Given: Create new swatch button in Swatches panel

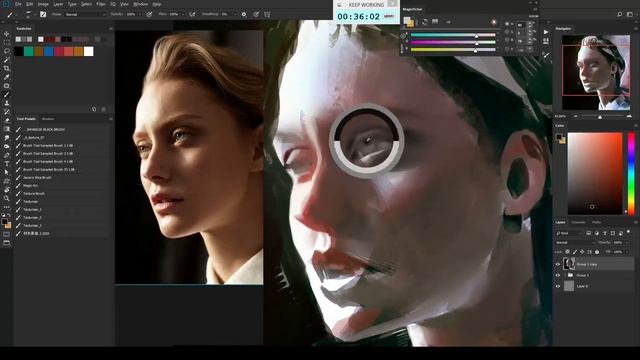Looking at the screenshot, I should 94,109.
